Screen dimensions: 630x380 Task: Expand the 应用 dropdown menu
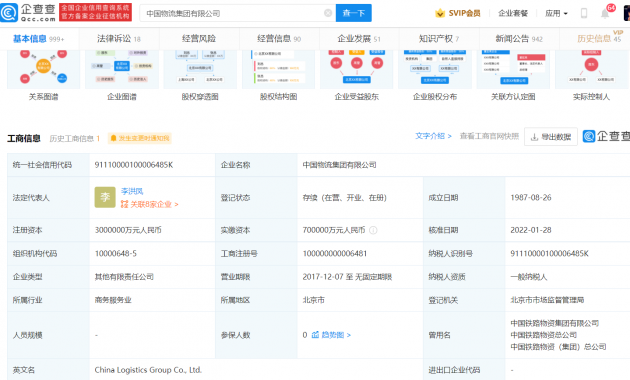(556, 13)
